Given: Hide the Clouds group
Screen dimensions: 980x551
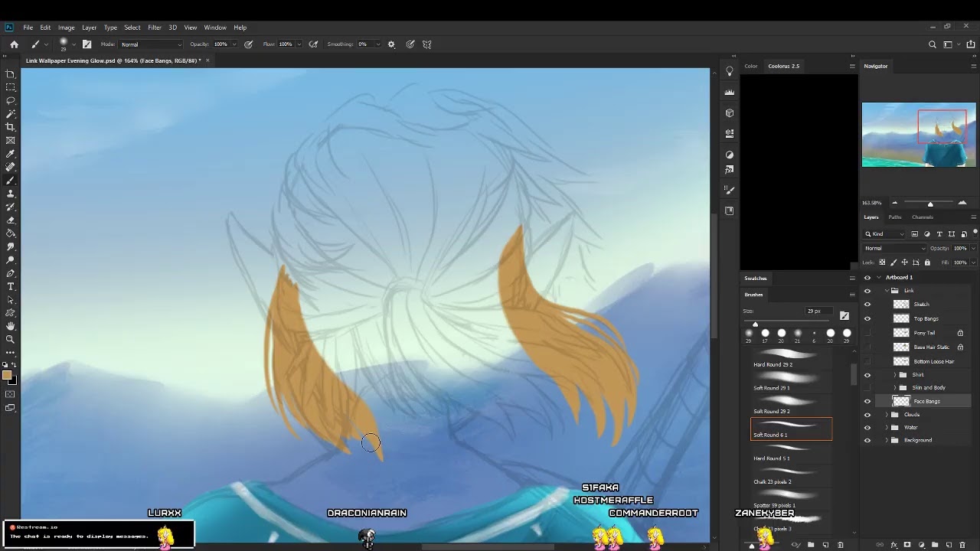Looking at the screenshot, I should coord(867,415).
